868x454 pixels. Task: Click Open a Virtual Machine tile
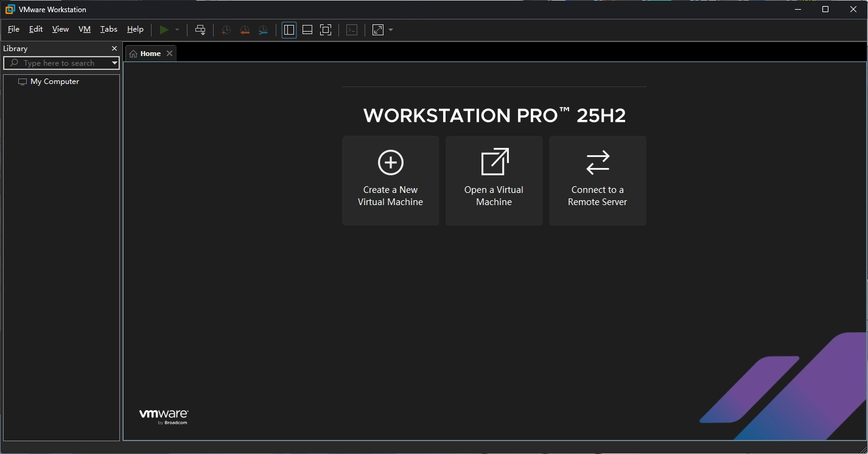tap(494, 181)
